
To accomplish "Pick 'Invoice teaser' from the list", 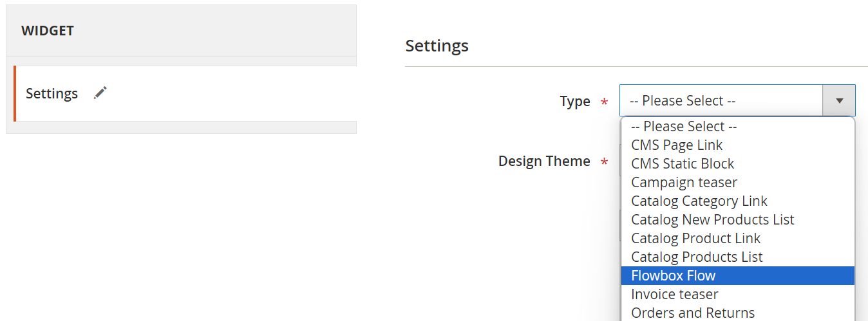I will pyautogui.click(x=674, y=295).
